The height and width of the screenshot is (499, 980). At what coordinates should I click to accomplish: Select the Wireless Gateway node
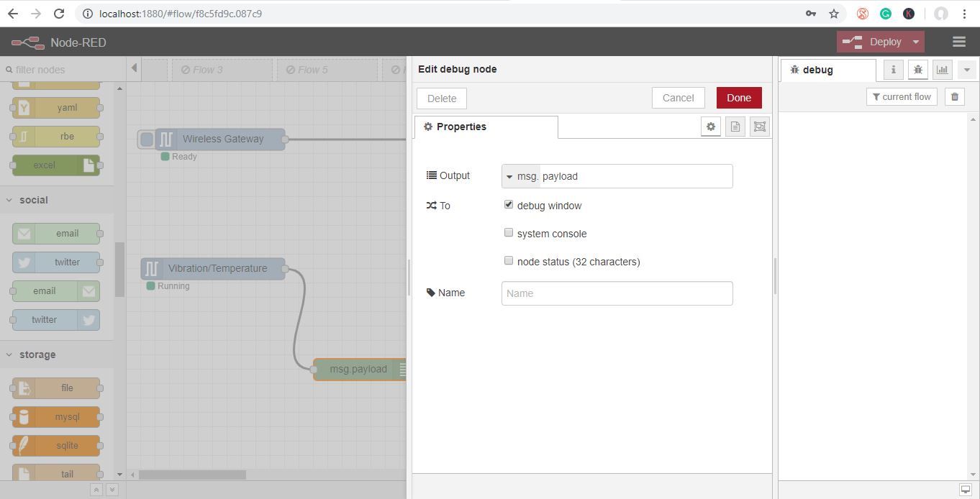tap(220, 139)
